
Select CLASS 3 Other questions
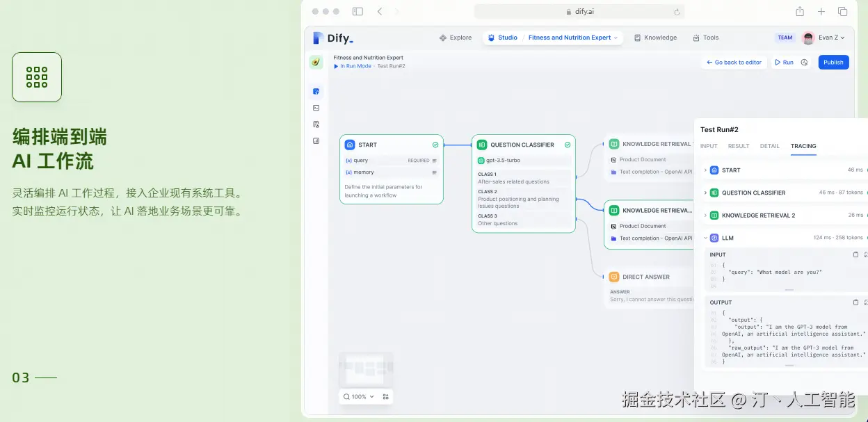click(524, 220)
